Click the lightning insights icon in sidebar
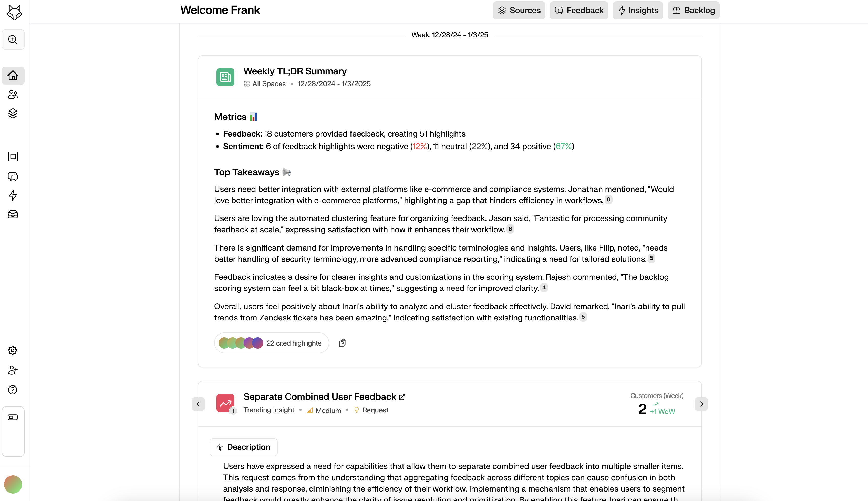The image size is (868, 501). (13, 195)
